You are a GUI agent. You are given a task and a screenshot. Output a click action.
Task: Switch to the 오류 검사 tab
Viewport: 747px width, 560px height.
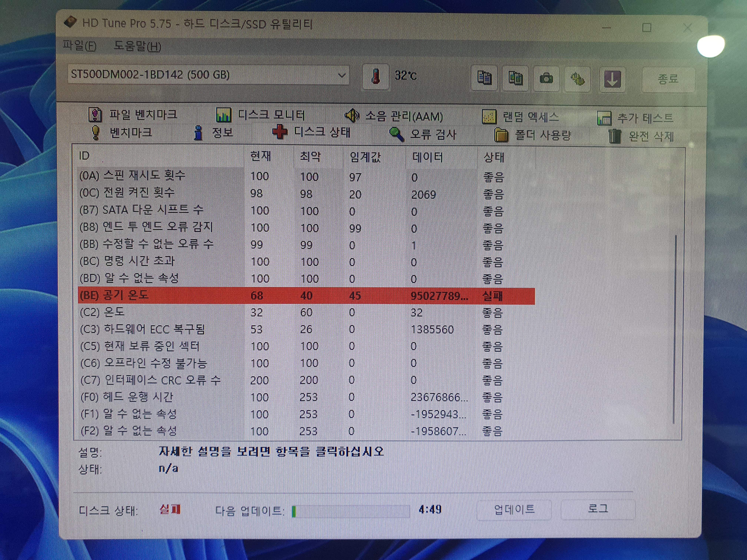coord(423,134)
